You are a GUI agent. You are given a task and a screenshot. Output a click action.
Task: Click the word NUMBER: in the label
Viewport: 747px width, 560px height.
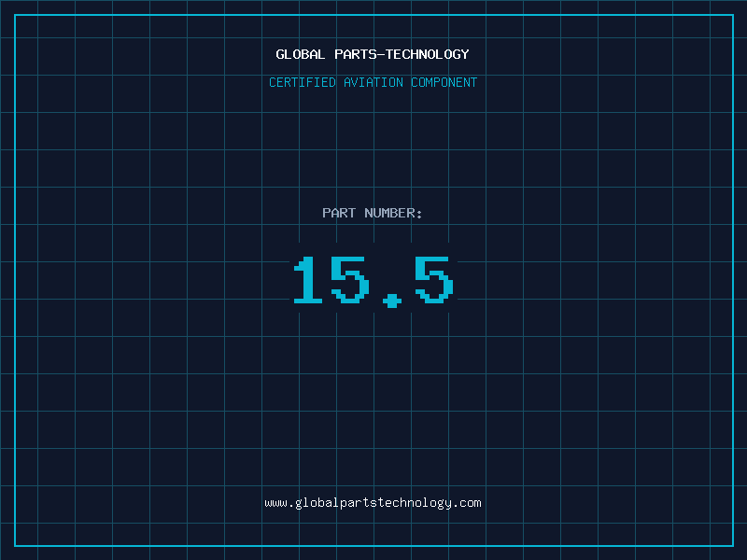(393, 213)
